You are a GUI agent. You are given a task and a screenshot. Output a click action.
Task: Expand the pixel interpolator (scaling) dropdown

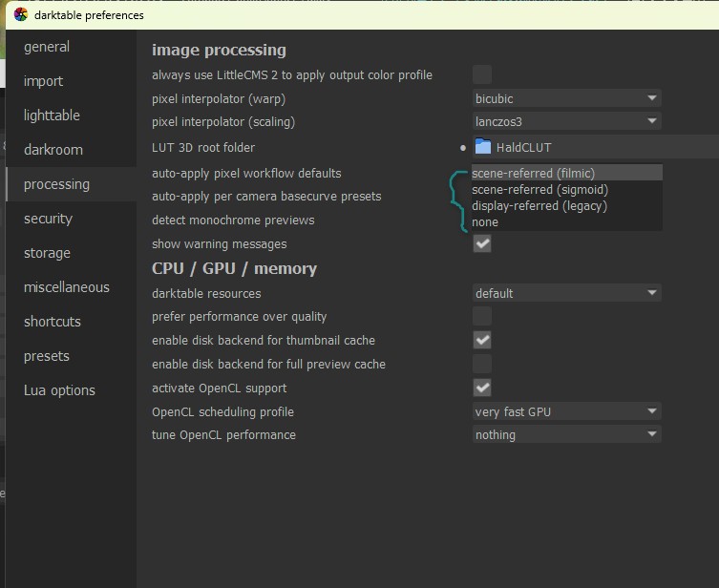566,121
